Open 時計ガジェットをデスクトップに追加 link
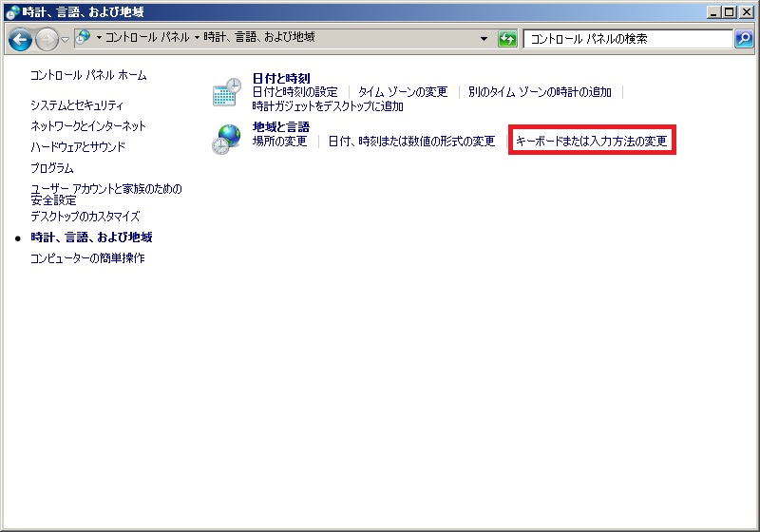The width and height of the screenshot is (760, 532). pos(328,106)
